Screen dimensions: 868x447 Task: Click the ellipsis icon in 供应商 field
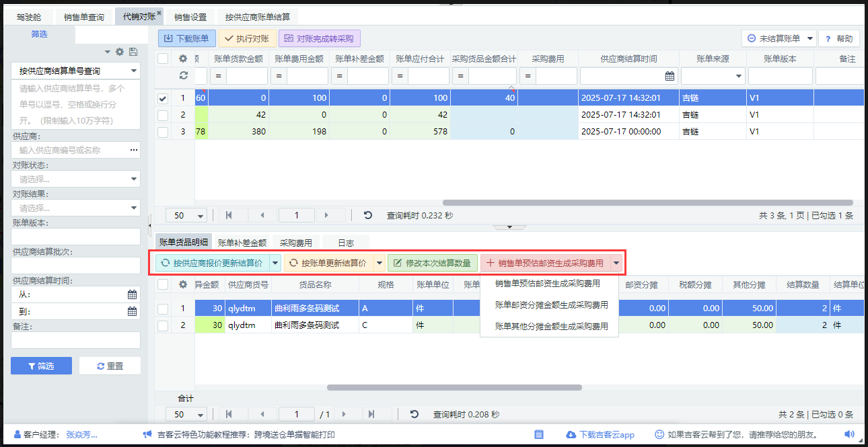pyautogui.click(x=133, y=150)
